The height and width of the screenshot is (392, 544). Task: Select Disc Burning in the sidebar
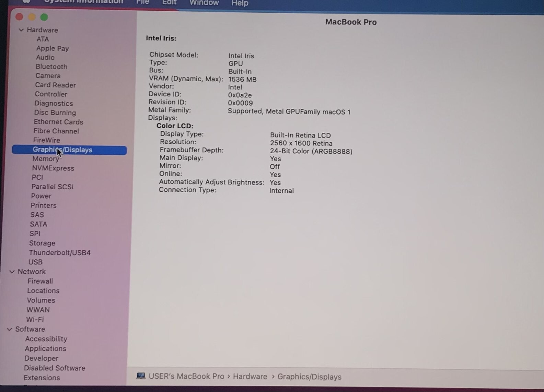[x=55, y=112]
